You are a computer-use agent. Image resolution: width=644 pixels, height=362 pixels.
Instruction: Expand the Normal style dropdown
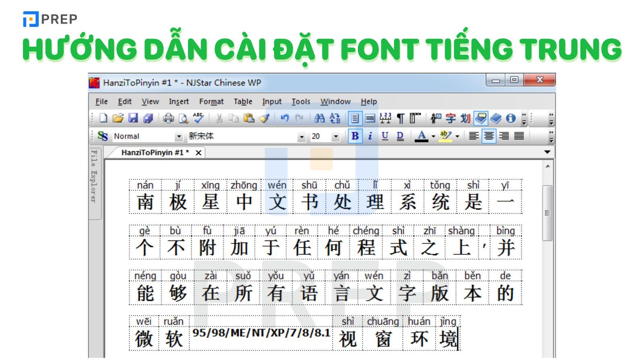179,137
